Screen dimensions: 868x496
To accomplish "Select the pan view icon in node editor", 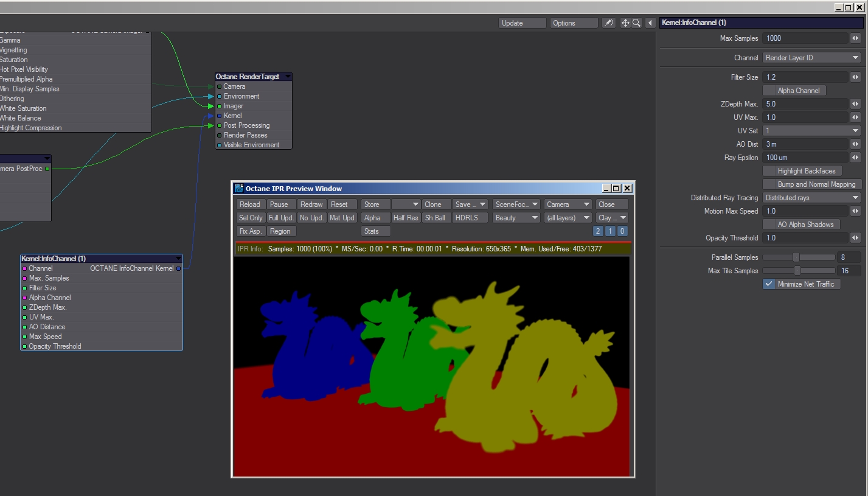I will click(x=625, y=23).
